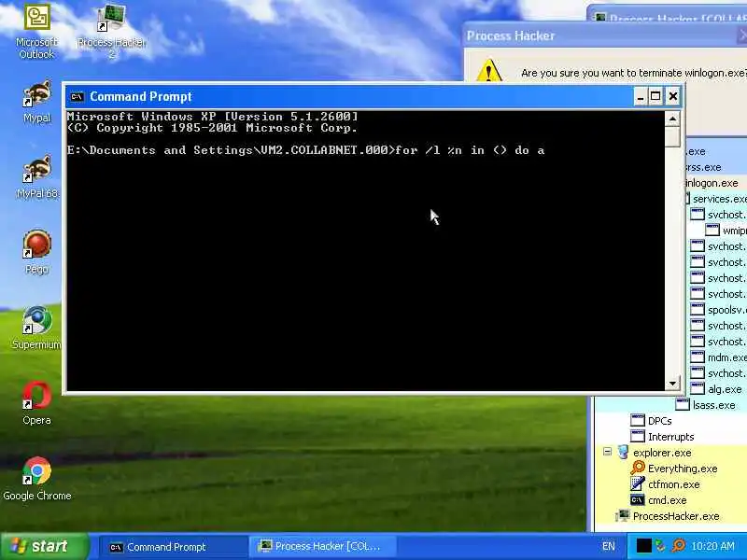
Task: Select the Opera desktop icon
Action: click(x=36, y=404)
